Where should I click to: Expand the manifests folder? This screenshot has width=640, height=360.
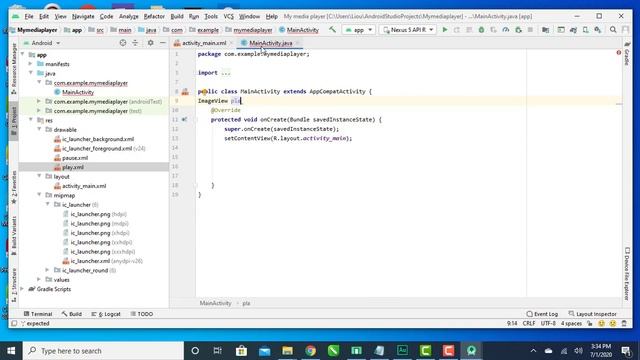coord(31,64)
